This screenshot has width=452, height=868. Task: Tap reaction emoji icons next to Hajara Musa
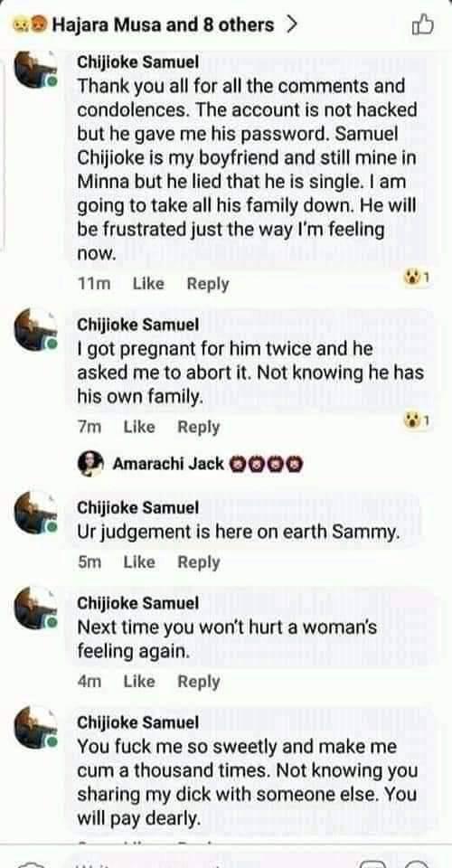click(31, 25)
